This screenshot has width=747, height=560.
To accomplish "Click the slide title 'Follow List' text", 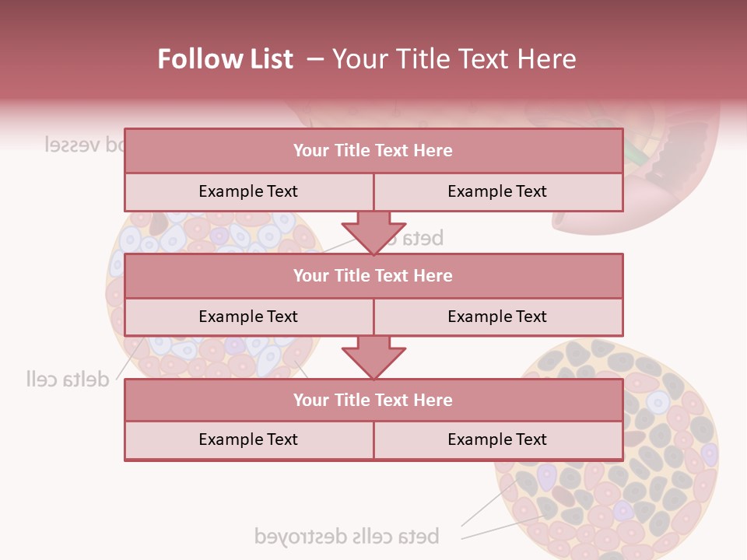I will point(225,59).
